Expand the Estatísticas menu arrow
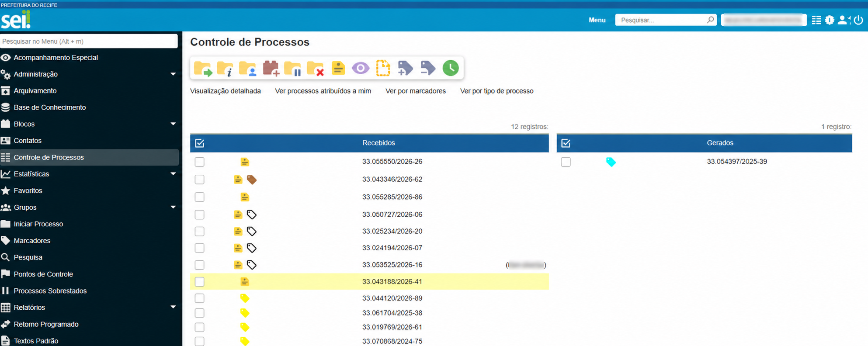868x346 pixels. click(173, 174)
